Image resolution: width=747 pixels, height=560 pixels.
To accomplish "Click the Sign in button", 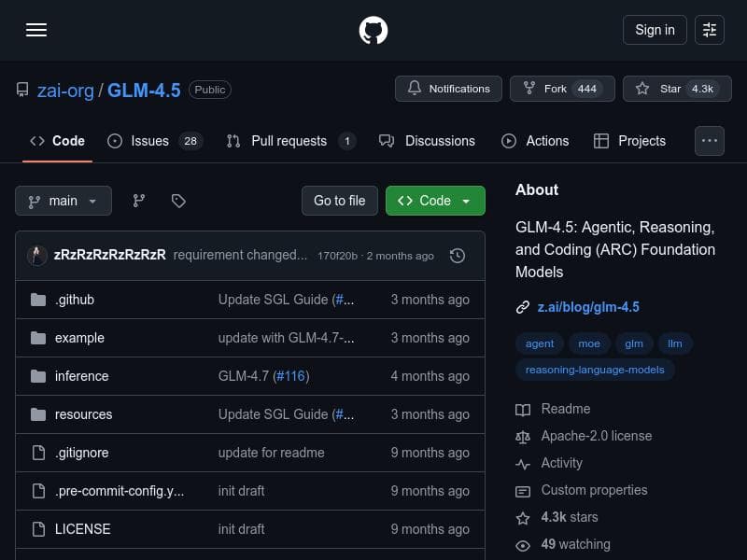I will (x=655, y=30).
